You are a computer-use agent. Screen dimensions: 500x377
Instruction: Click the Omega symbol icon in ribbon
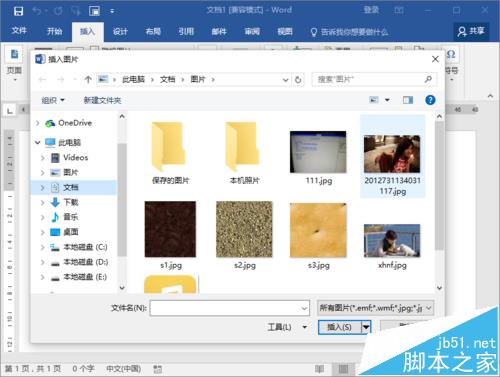click(x=451, y=54)
